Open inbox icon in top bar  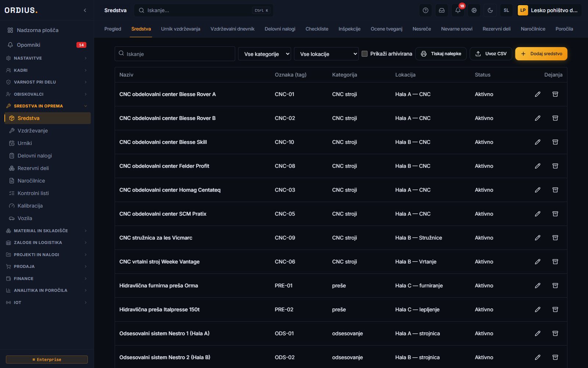tap(442, 10)
